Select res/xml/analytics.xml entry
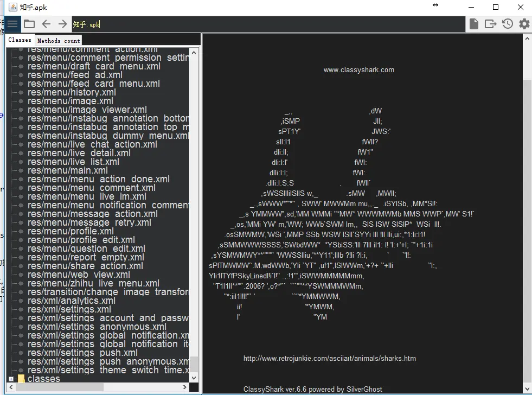 click(x=72, y=301)
